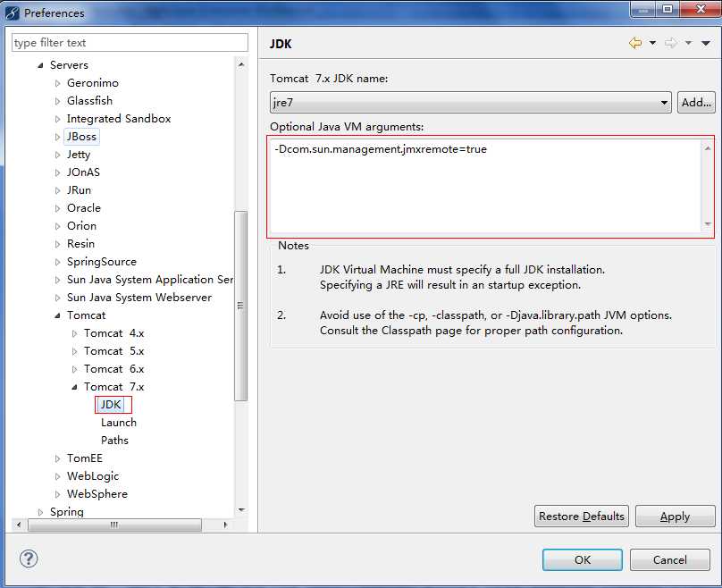Expand the WebSphere node
722x588 pixels.
pyautogui.click(x=57, y=494)
